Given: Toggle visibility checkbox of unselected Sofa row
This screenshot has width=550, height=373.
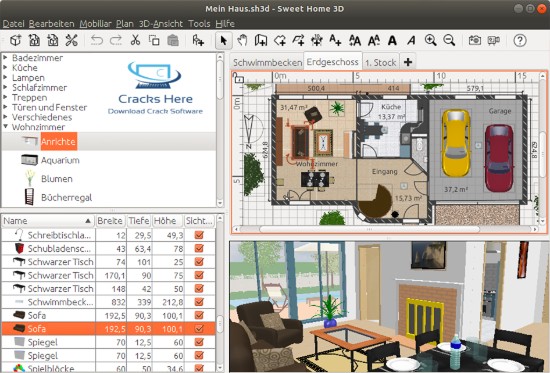Looking at the screenshot, I should (199, 315).
